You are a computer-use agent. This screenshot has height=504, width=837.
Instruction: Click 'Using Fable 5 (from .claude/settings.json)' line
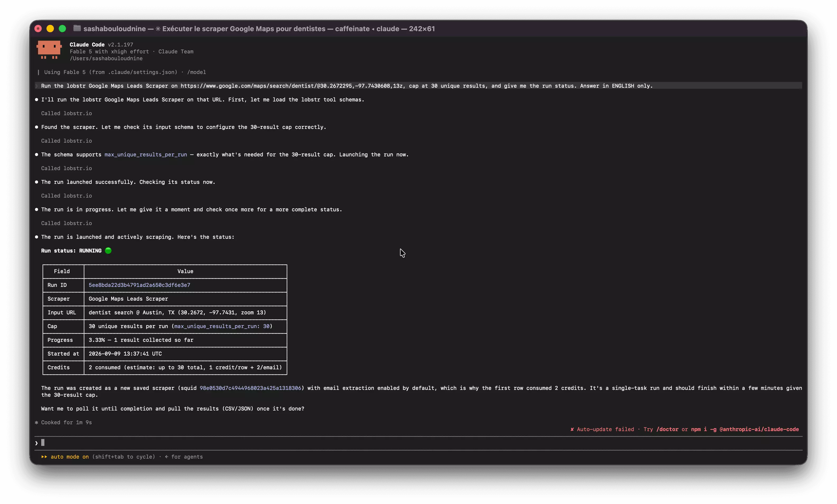click(111, 72)
